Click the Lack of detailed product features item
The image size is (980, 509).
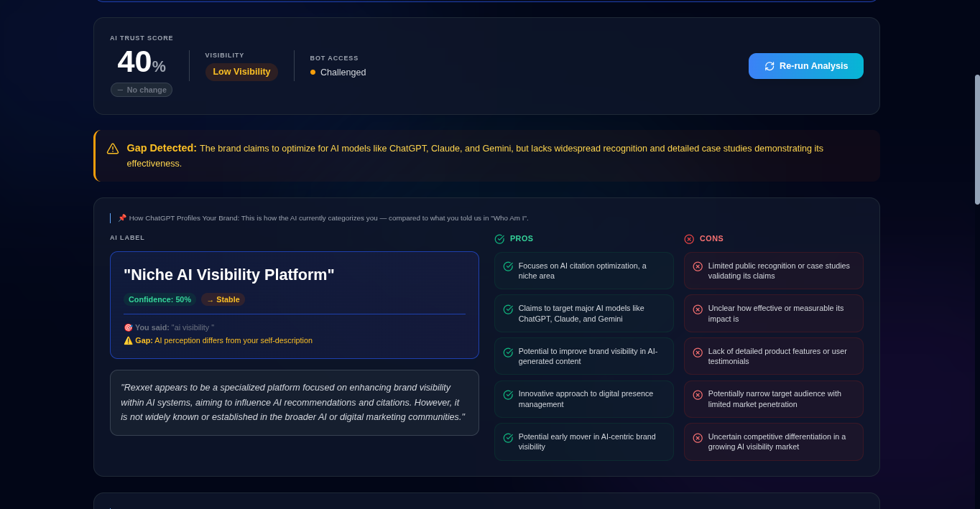[x=774, y=356]
